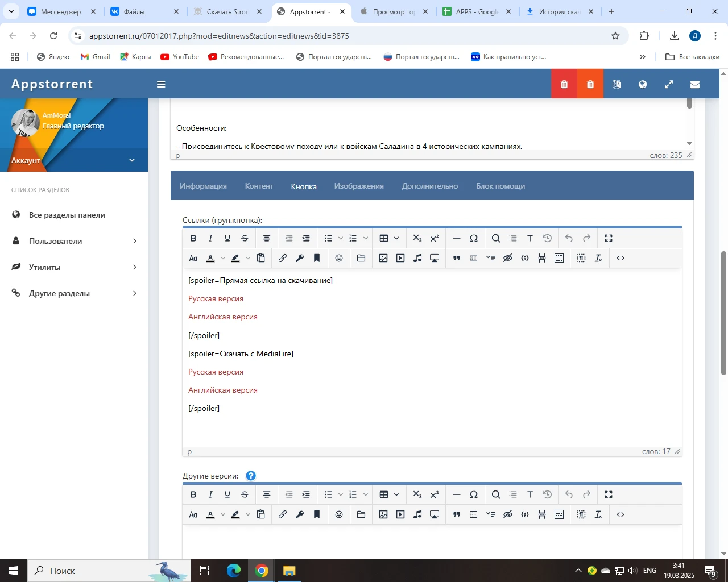Click first Русская версия link under Прямая ссылка

pyautogui.click(x=216, y=298)
